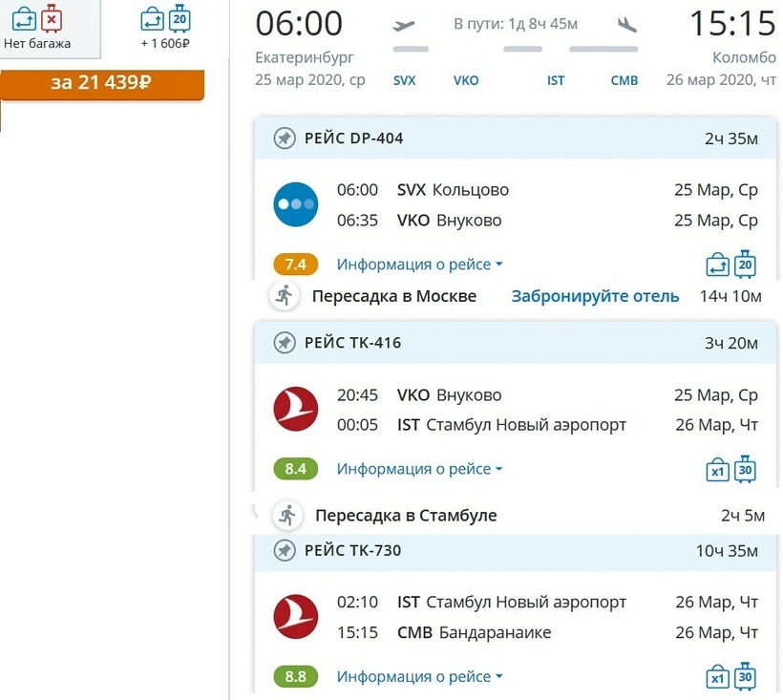The image size is (783, 700).
Task: Expand Информация о рейсе for DP-404
Action: (x=419, y=265)
